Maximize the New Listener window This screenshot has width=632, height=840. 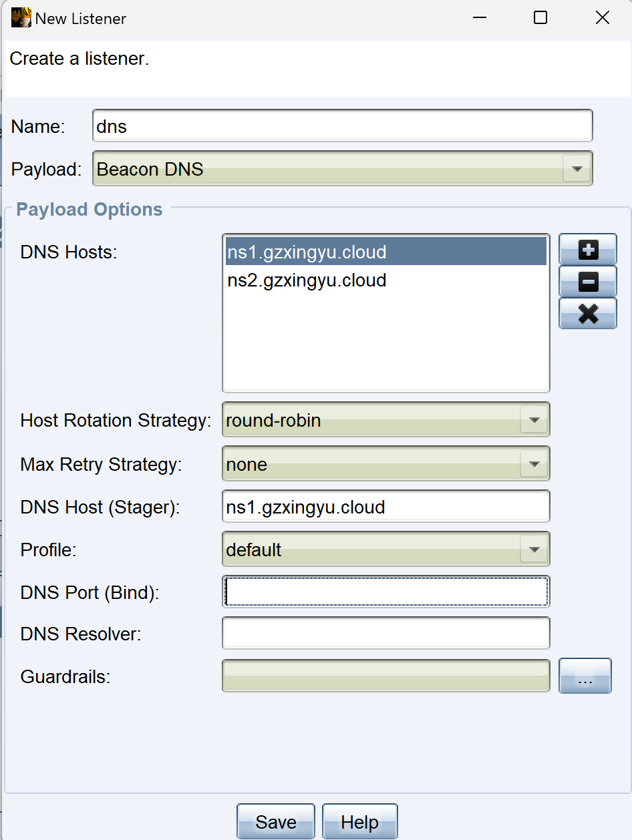coord(540,18)
